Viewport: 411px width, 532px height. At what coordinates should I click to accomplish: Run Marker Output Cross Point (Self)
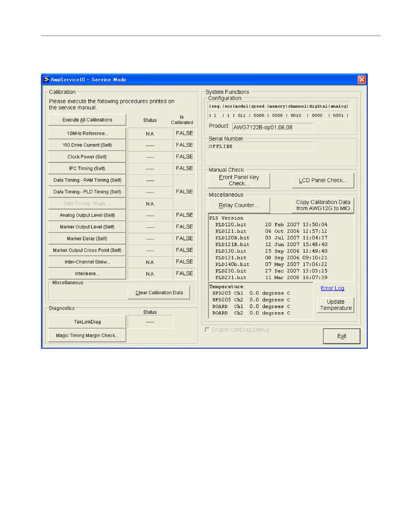[87, 250]
